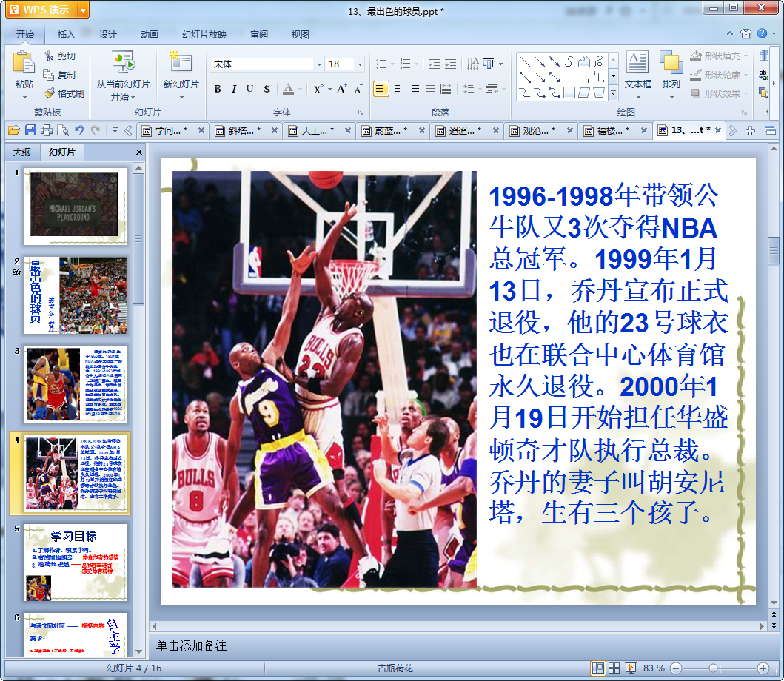
Task: Zoom out with the minus button
Action: [675, 668]
